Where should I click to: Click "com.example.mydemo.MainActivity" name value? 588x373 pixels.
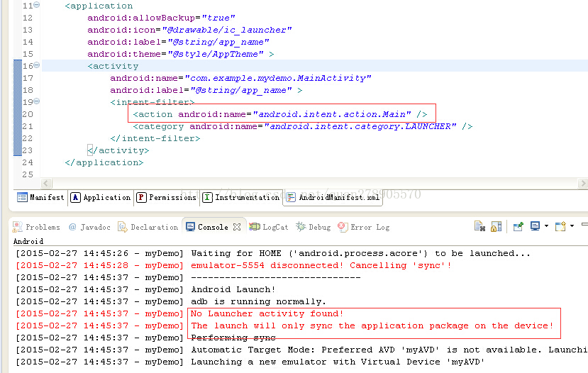278,78
